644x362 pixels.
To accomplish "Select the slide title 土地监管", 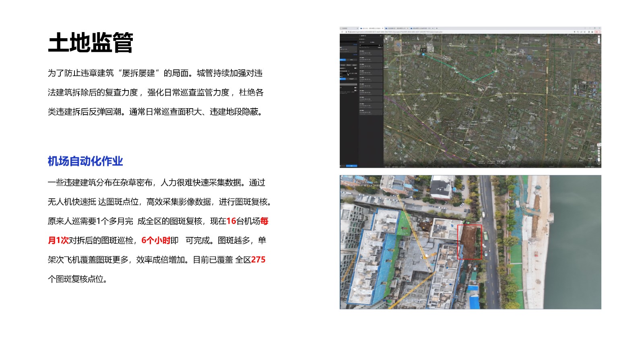I will (91, 43).
